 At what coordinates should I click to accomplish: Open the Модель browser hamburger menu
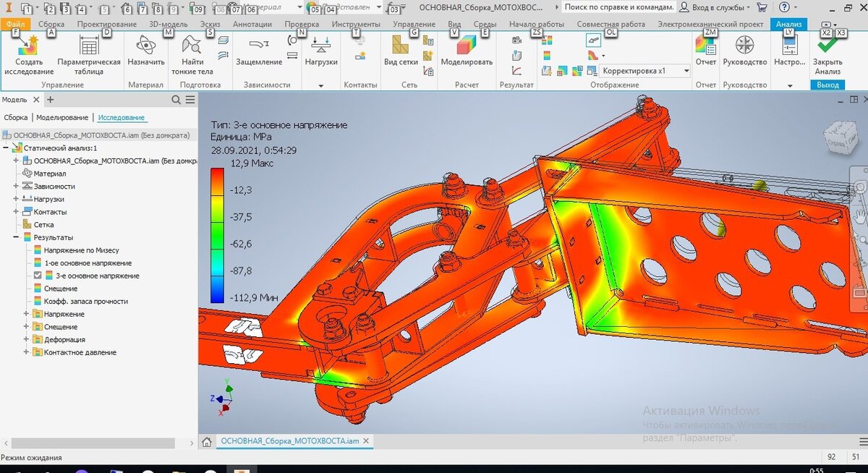(190, 100)
